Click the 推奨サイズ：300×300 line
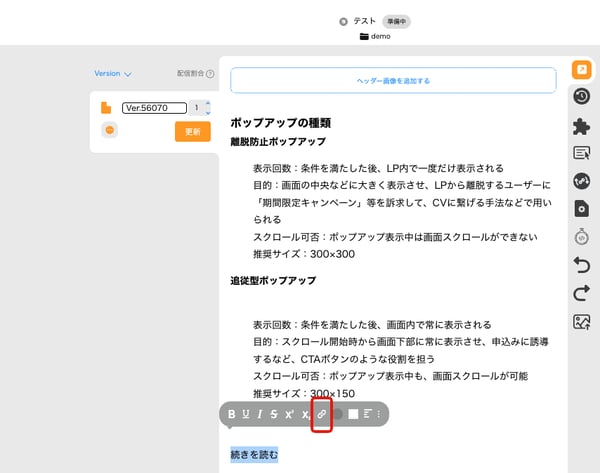This screenshot has height=473, width=600. click(304, 254)
